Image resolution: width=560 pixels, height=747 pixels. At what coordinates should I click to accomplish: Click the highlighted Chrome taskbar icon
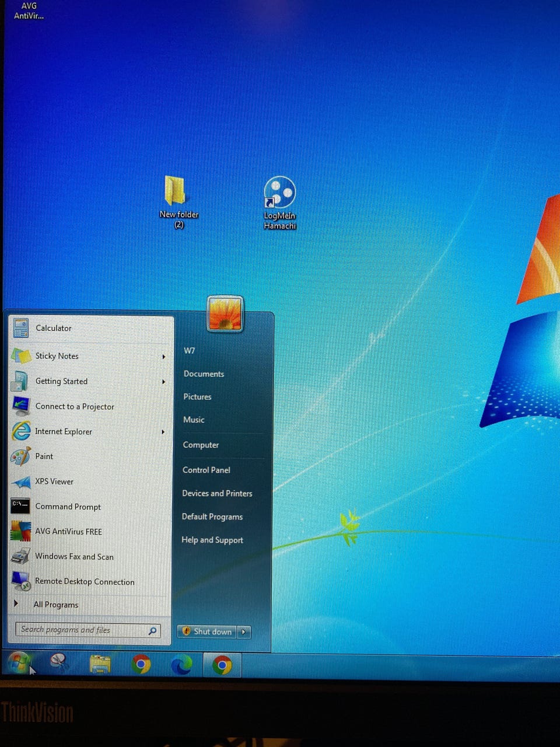pyautogui.click(x=222, y=665)
